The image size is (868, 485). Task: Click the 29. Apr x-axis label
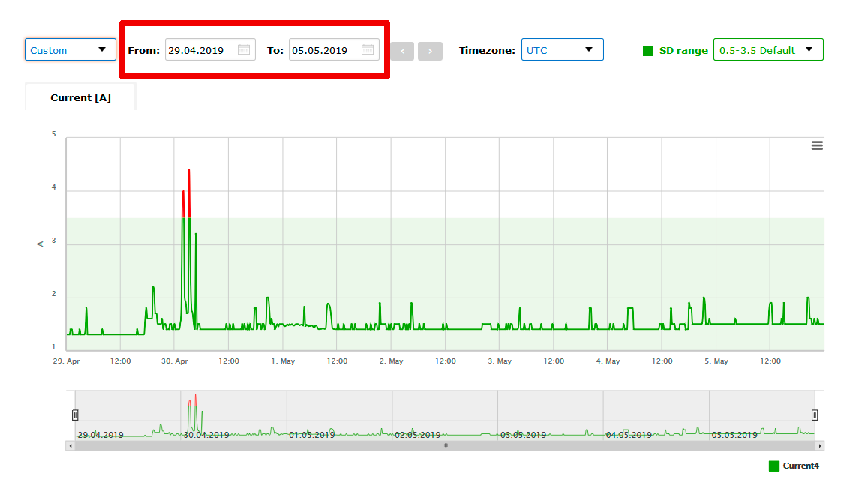tap(67, 361)
